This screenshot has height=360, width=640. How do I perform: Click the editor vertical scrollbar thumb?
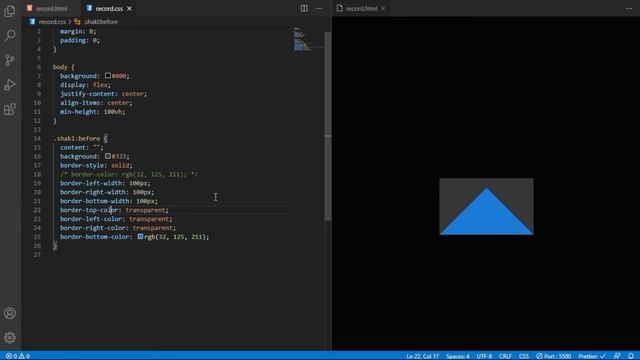(328, 127)
